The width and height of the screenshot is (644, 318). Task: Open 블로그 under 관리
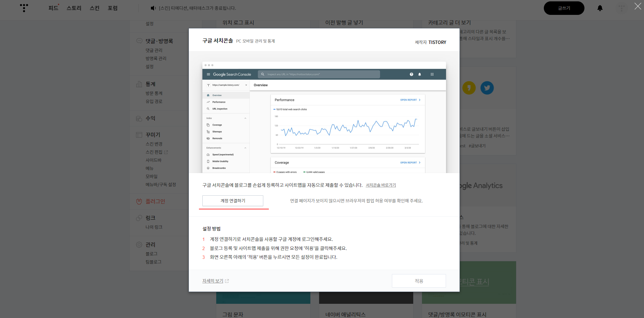[152, 254]
